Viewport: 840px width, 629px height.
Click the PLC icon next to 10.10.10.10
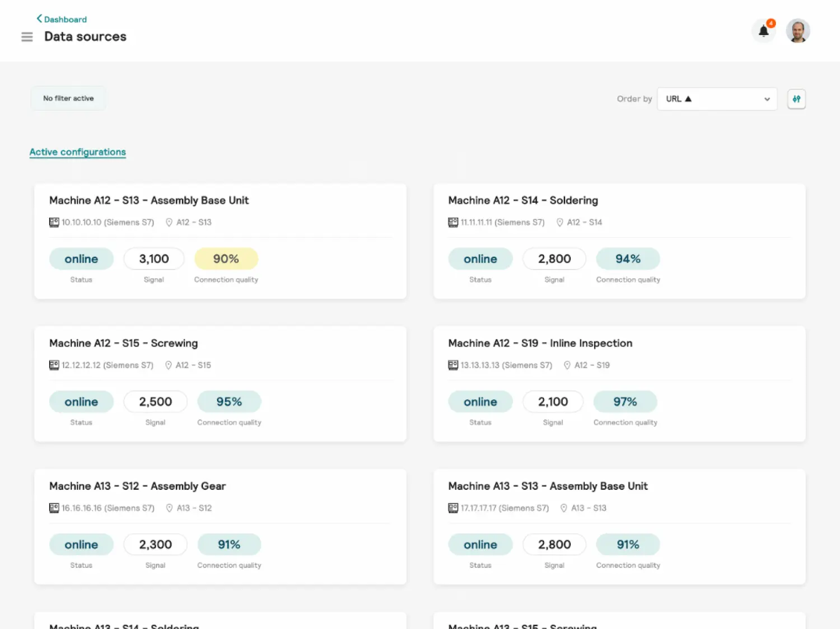[x=54, y=222]
